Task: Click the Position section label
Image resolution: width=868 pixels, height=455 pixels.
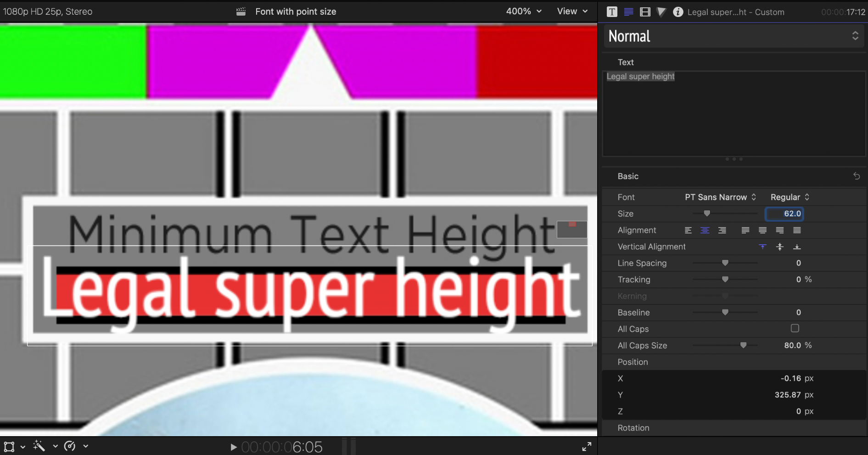Action: (633, 362)
